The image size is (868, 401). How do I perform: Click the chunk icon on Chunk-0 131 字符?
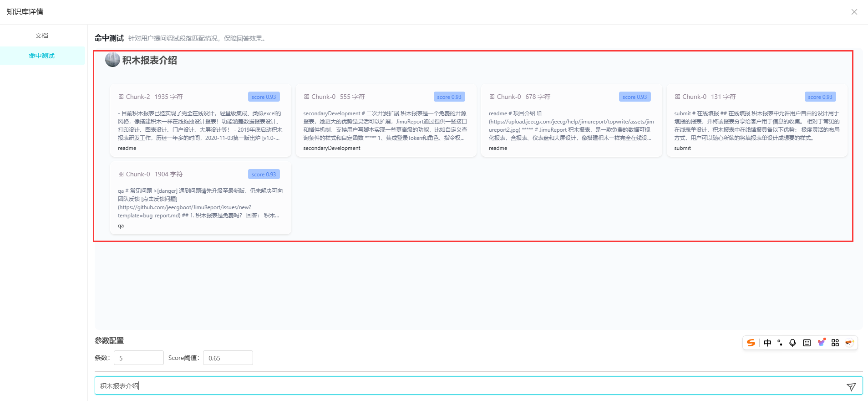pos(678,97)
